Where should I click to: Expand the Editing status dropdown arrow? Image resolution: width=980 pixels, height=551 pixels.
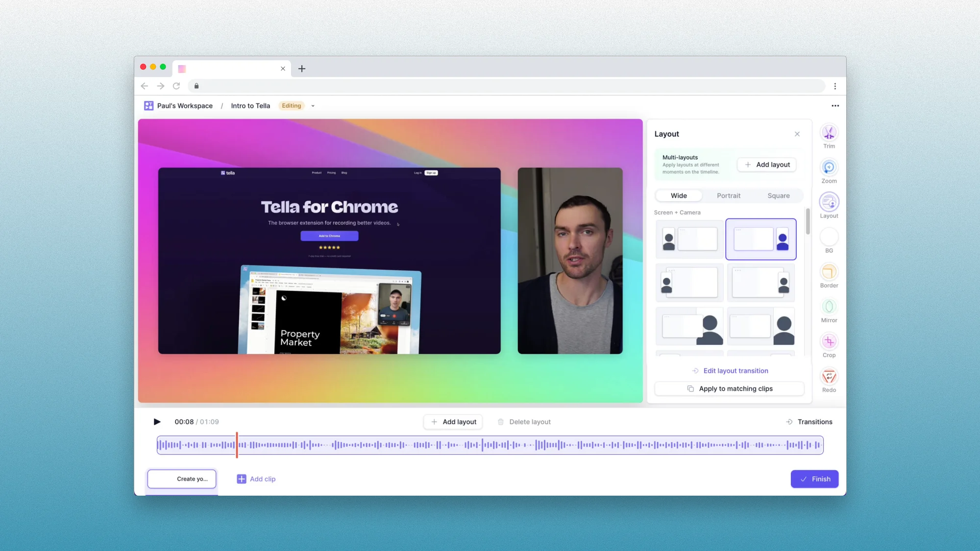tap(313, 106)
